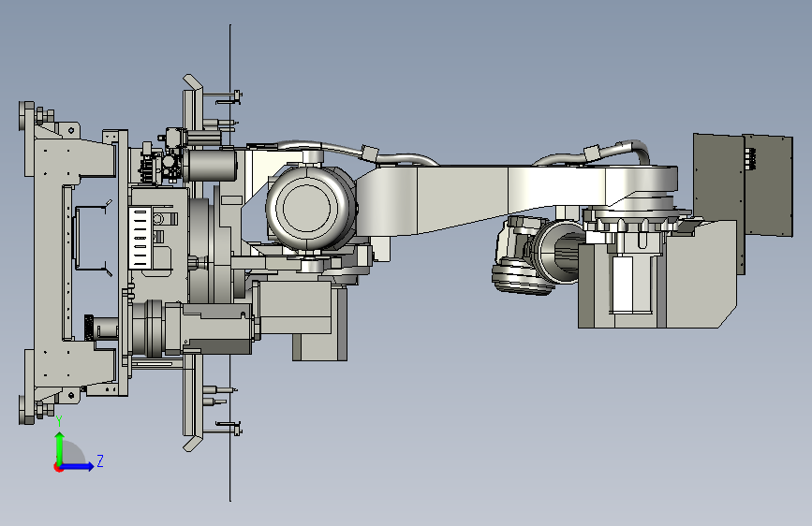Select the gray quarter-circle plane on the triad
Screen dimensions: 812x526
(73, 454)
